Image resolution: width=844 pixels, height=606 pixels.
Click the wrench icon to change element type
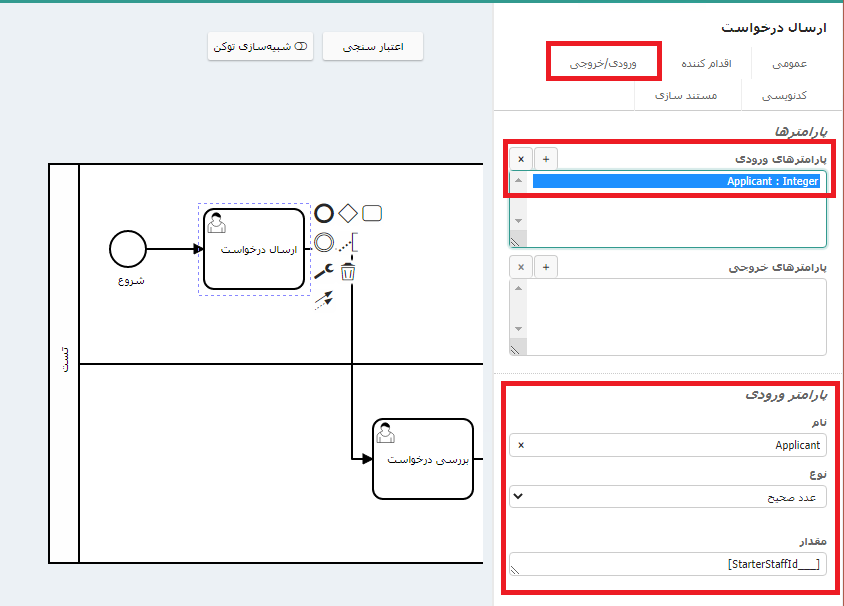point(324,271)
